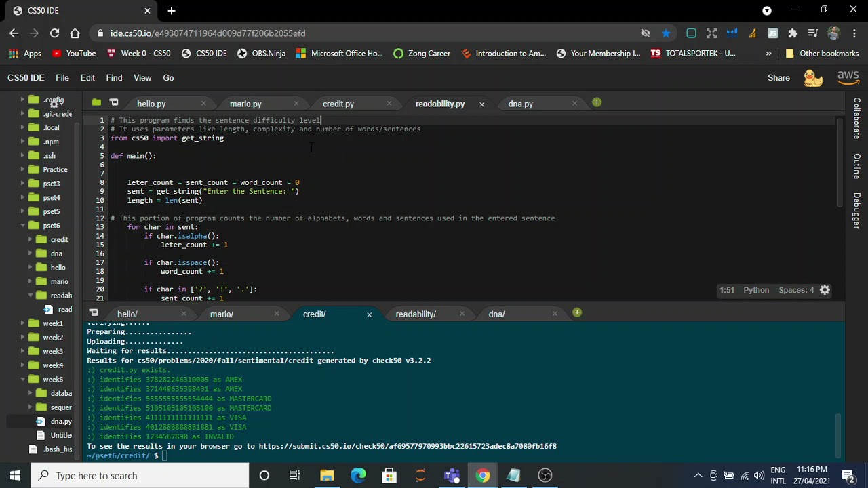Open the Python language mode selector
The width and height of the screenshot is (868, 488).
pos(756,290)
